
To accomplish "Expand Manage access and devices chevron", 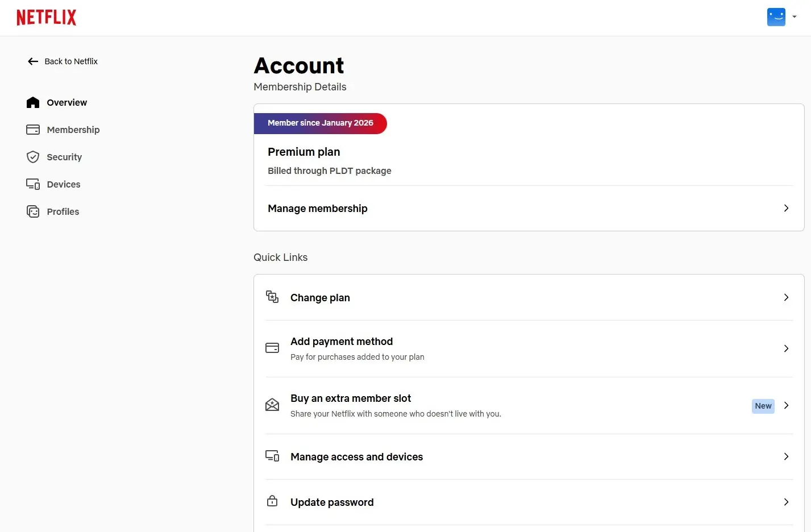I will (x=786, y=456).
